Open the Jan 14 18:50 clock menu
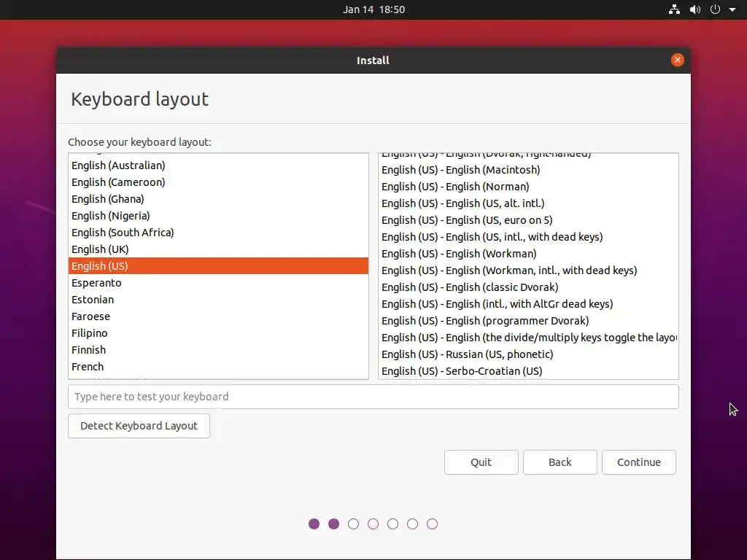747x560 pixels. point(373,9)
